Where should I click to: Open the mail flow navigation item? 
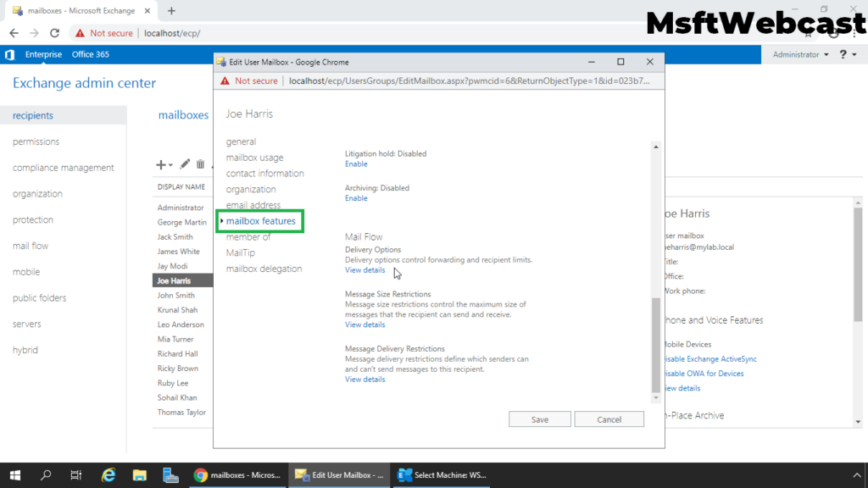(x=31, y=246)
